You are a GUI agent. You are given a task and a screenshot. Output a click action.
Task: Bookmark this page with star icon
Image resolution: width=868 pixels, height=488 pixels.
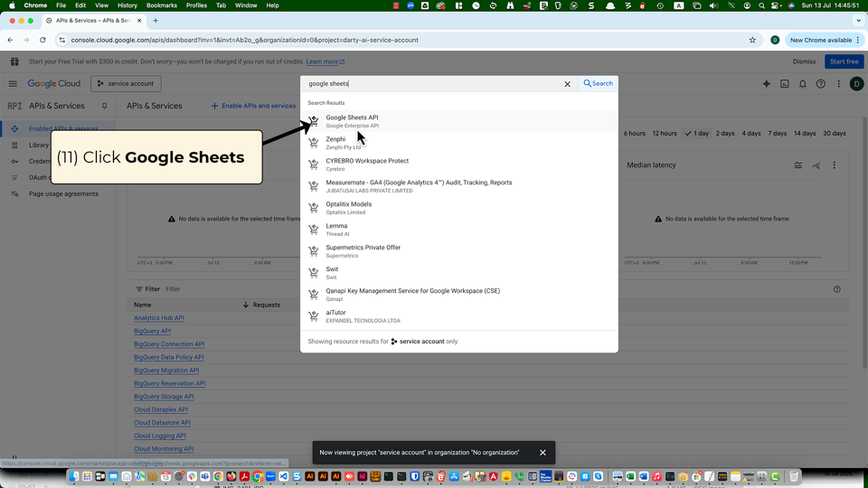[752, 40]
